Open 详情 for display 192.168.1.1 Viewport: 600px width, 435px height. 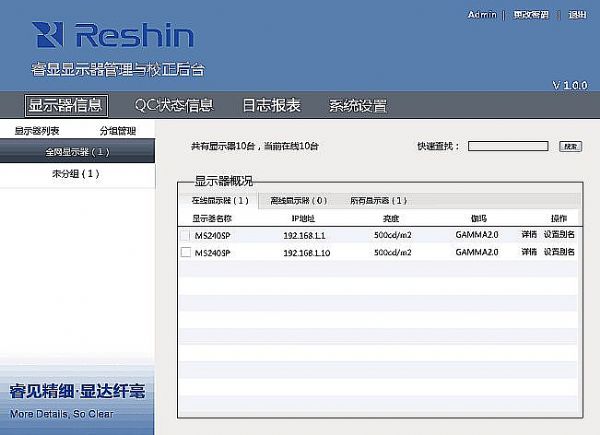529,235
